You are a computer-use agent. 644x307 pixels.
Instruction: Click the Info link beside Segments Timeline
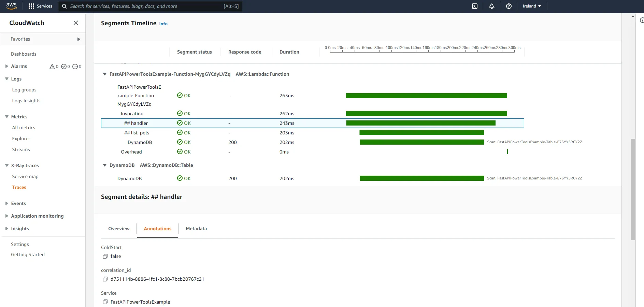pyautogui.click(x=163, y=24)
